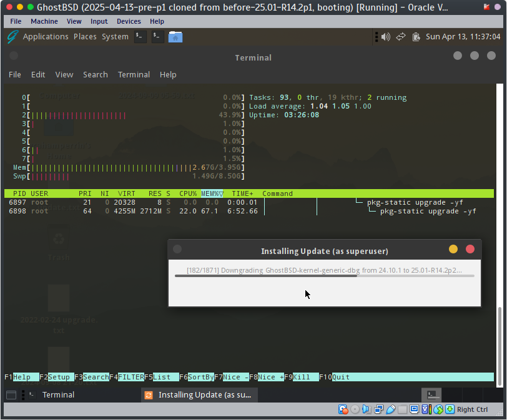Click the VirtualBox CPU execution cap icon
This screenshot has width=507, height=420.
(x=426, y=409)
